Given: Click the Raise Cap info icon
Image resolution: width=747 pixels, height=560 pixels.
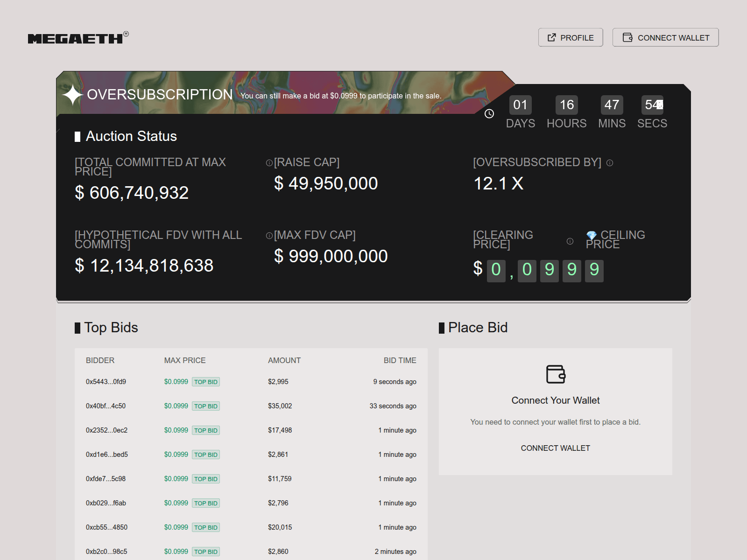Looking at the screenshot, I should [x=269, y=163].
